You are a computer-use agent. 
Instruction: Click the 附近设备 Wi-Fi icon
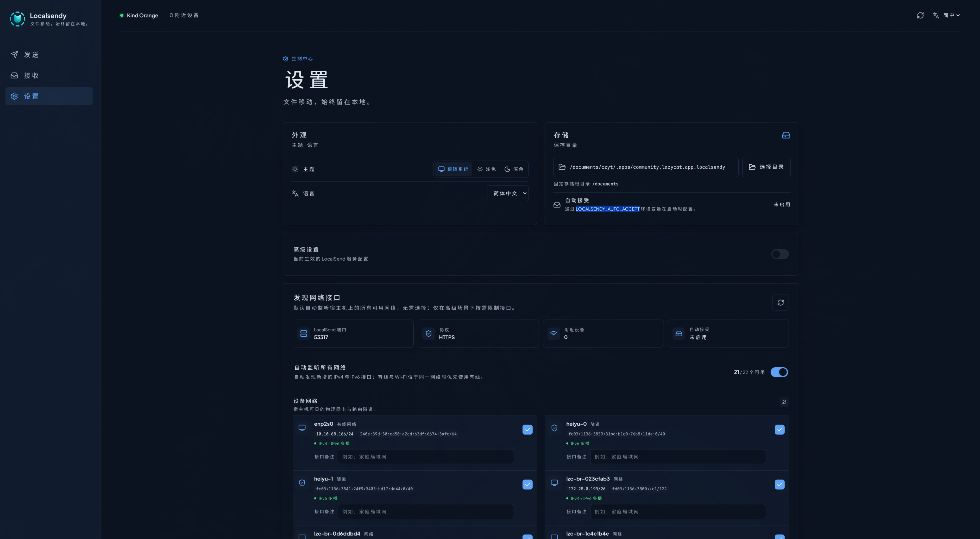(x=554, y=333)
